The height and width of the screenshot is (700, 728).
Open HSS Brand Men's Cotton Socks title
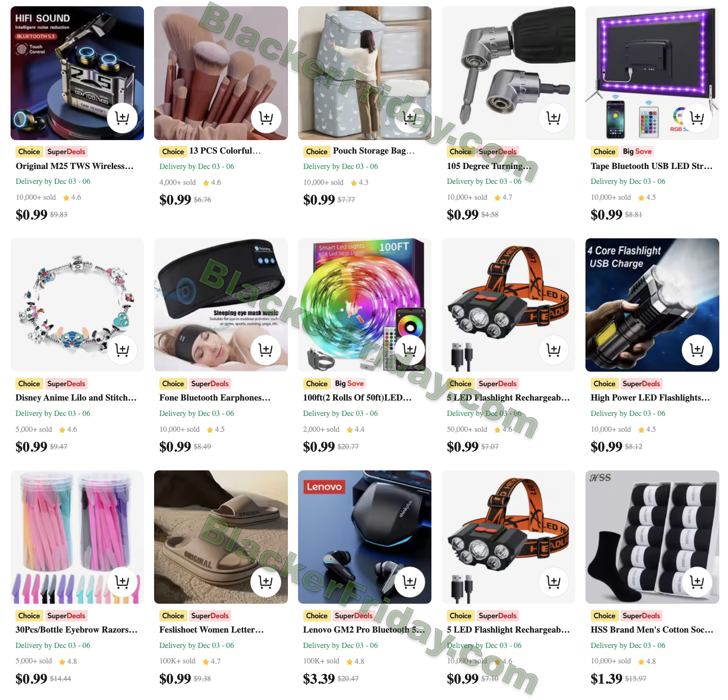652,630
